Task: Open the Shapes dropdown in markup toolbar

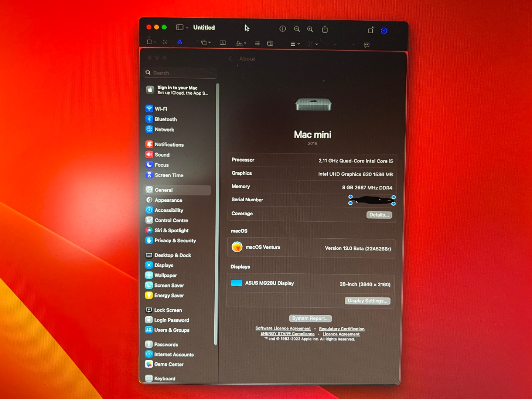Action: pos(206,42)
